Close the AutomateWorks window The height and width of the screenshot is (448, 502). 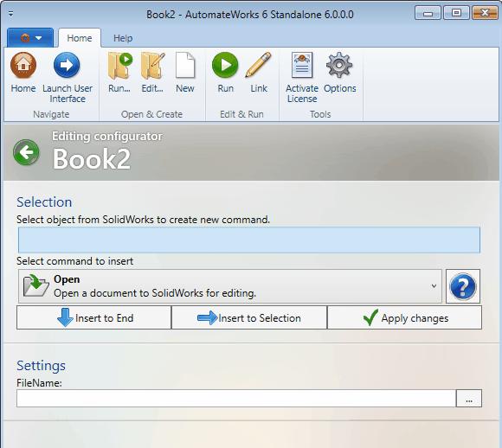[x=485, y=13]
